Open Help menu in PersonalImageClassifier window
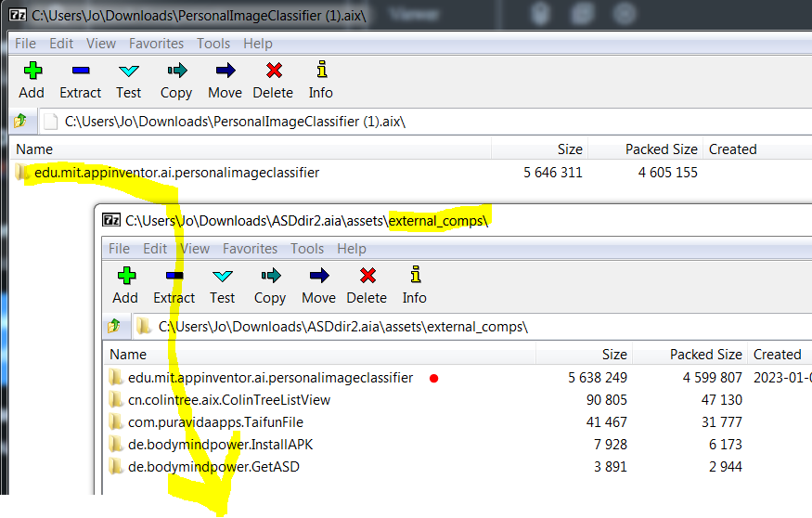 coord(258,44)
